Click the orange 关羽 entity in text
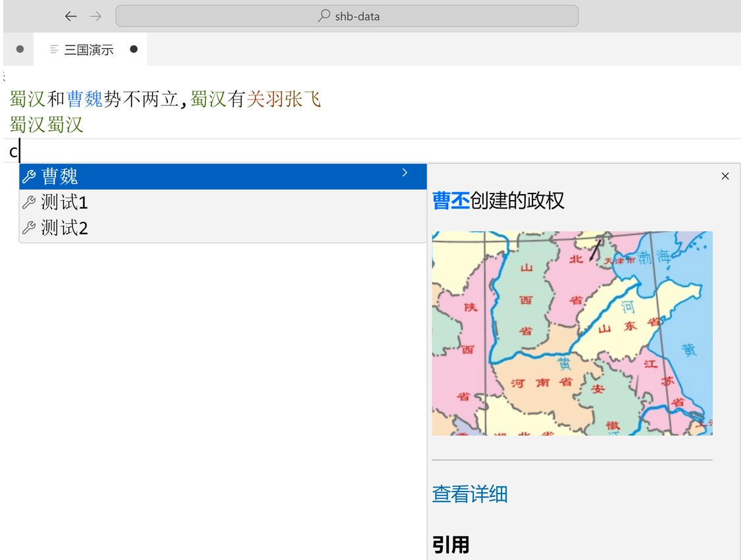Viewport: 741px width, 560px height. pyautogui.click(x=265, y=99)
